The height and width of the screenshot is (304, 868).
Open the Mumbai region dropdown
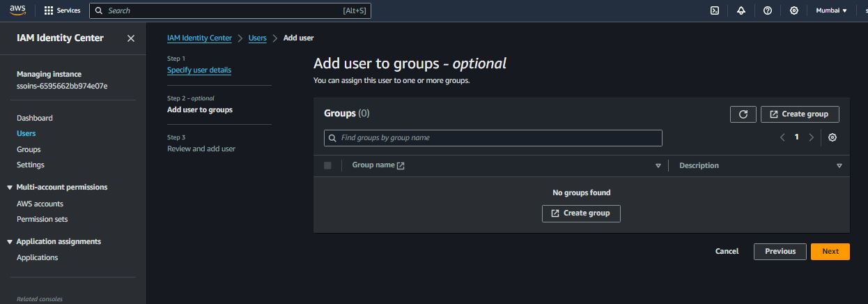pyautogui.click(x=831, y=10)
